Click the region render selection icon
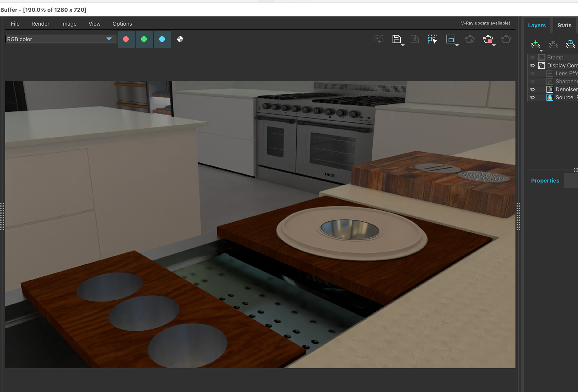578x392 pixels. 433,39
